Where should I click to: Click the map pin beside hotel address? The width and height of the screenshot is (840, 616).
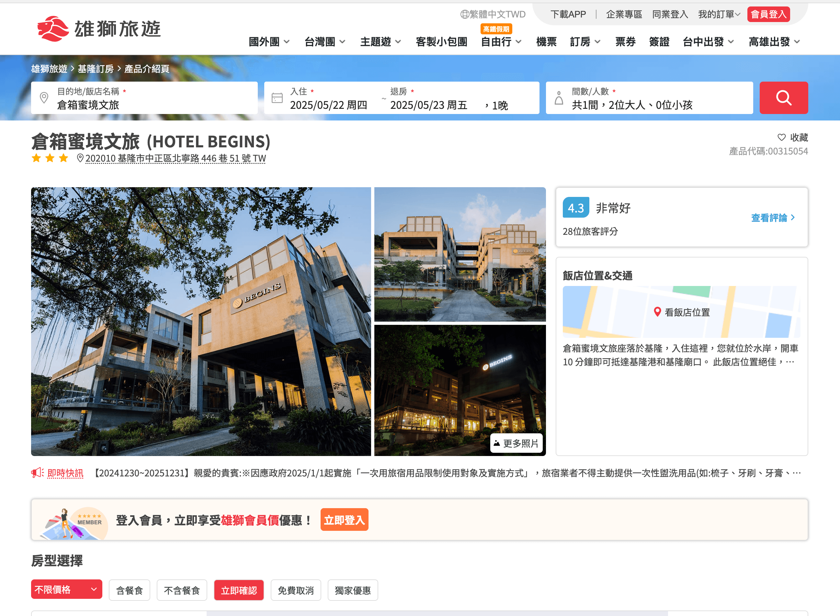point(80,158)
